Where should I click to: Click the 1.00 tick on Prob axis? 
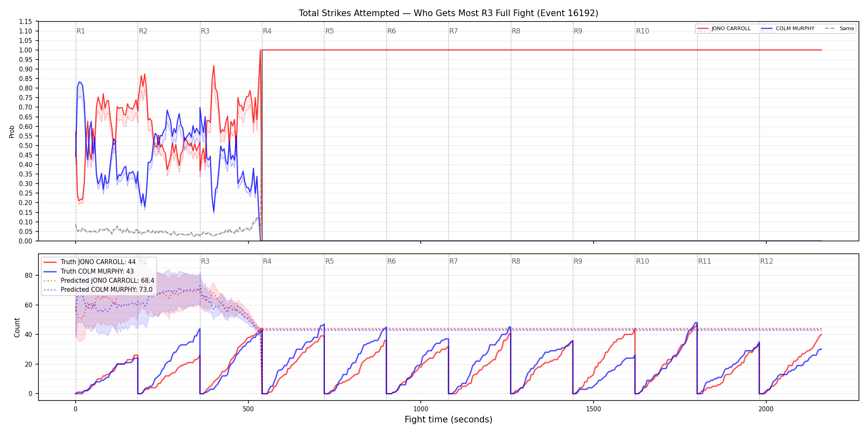[26, 50]
